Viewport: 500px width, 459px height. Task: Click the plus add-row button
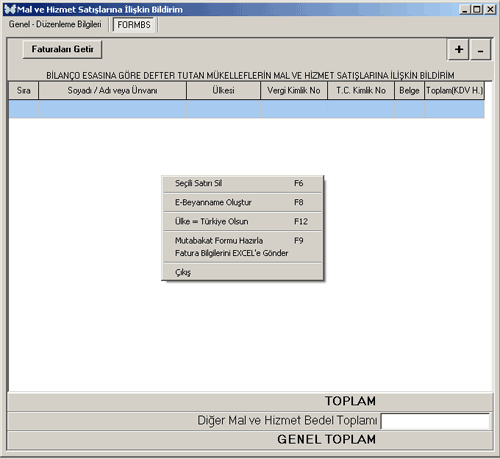pos(459,50)
